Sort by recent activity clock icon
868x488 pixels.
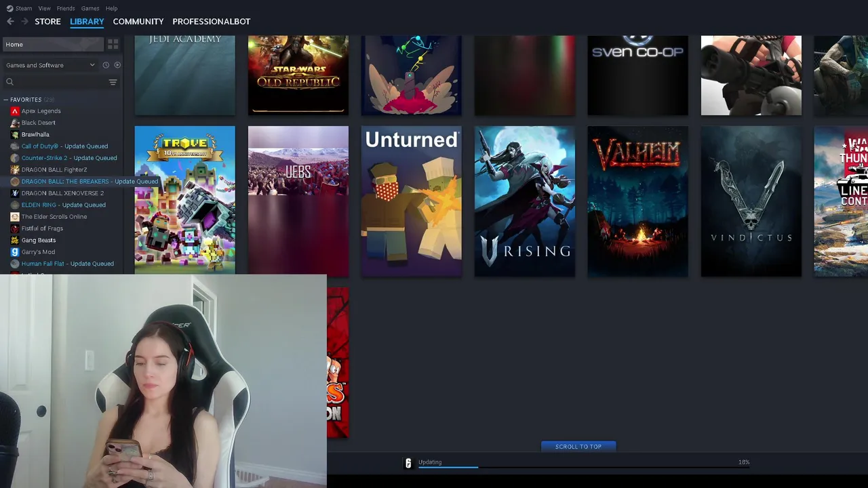click(x=106, y=65)
